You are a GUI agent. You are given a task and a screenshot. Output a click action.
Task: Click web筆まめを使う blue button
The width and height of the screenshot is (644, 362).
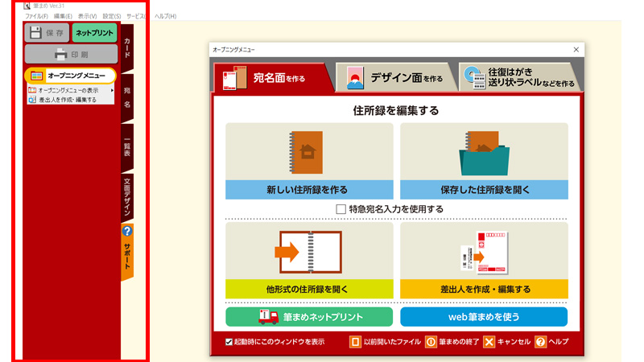click(x=484, y=317)
